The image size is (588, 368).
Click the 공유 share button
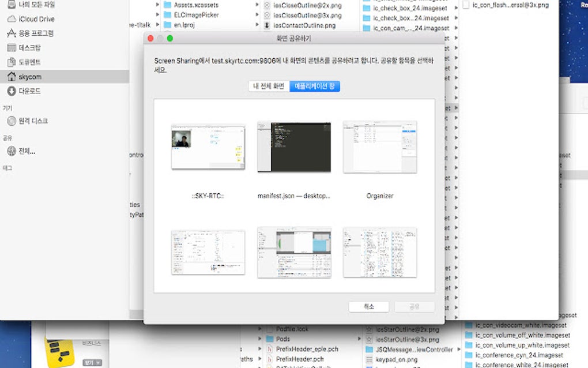click(414, 306)
